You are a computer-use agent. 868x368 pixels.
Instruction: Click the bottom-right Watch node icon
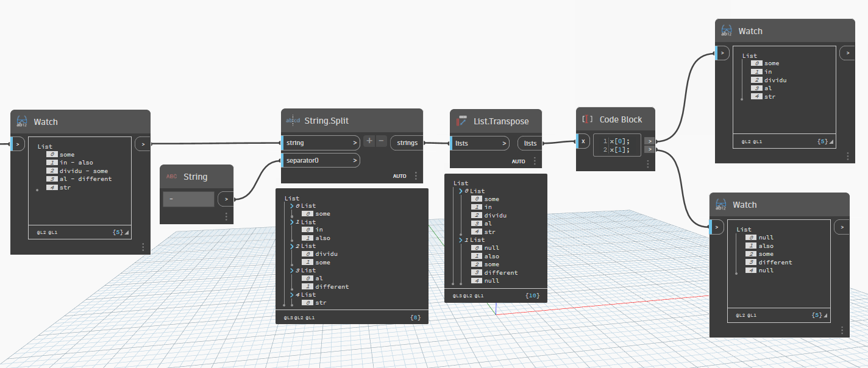click(721, 205)
